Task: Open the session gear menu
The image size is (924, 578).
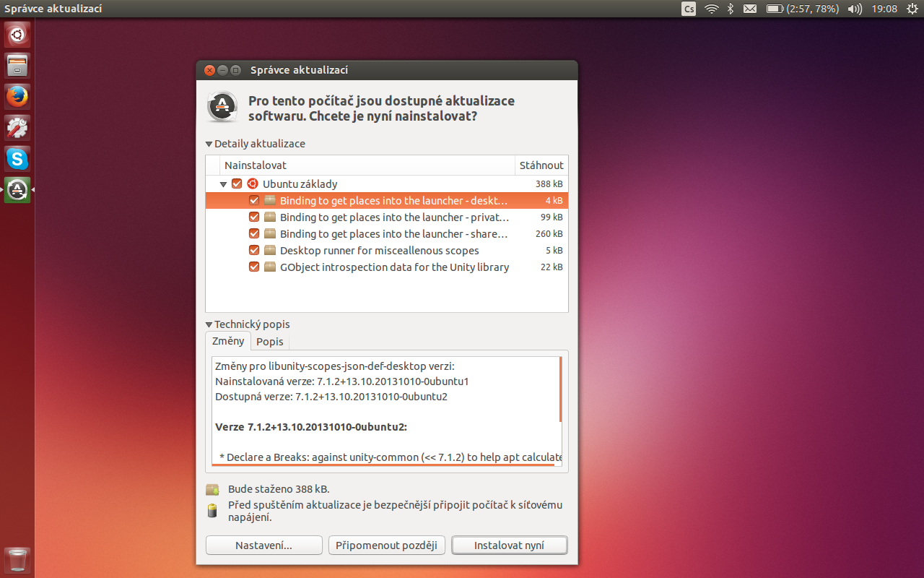Action: pos(912,9)
